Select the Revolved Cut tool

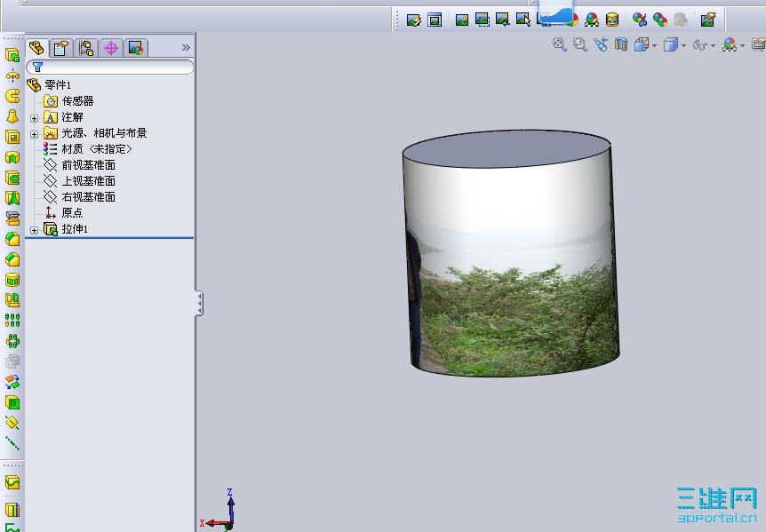[x=12, y=158]
